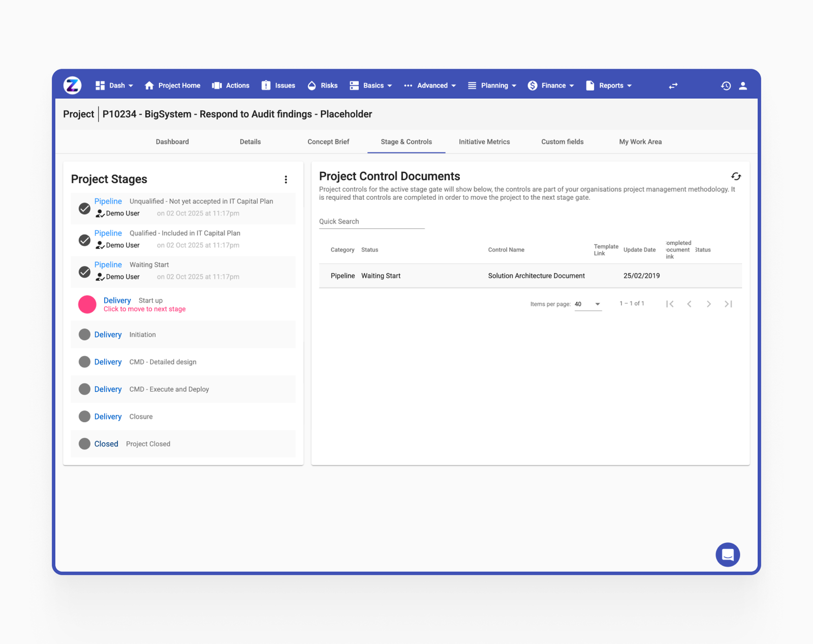Switch to the Concept Brief tab
The width and height of the screenshot is (813, 644).
click(328, 142)
